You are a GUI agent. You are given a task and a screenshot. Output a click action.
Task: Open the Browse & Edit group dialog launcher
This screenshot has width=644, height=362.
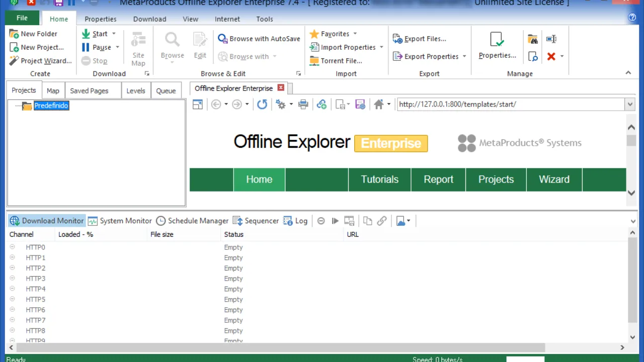[x=298, y=73]
